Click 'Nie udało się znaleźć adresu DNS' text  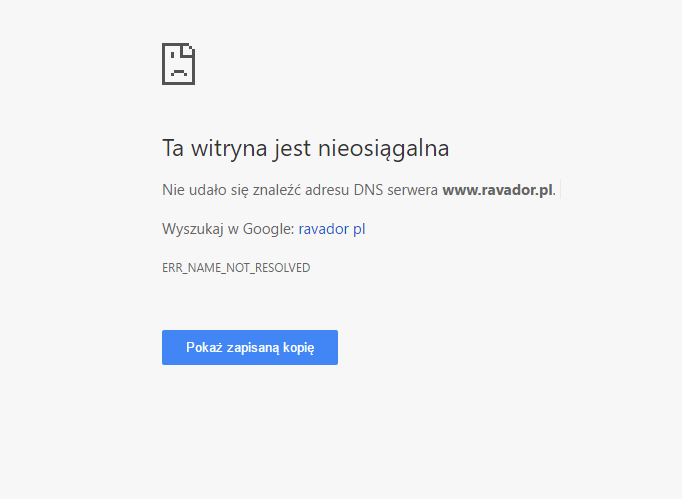click(x=272, y=190)
